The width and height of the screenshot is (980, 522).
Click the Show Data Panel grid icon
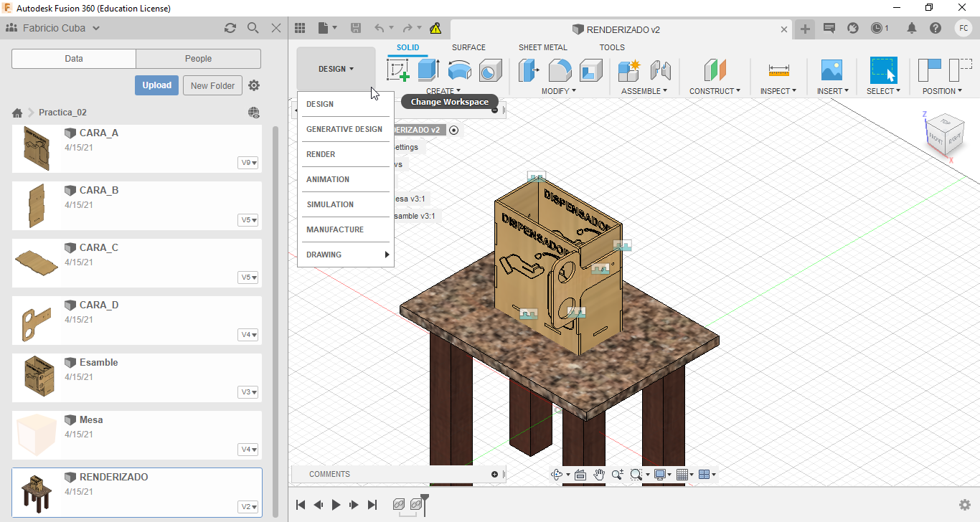(300, 28)
